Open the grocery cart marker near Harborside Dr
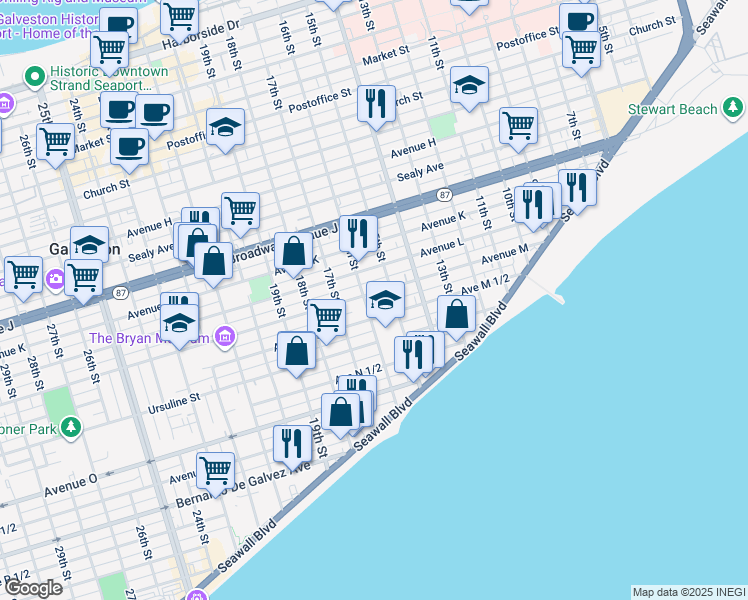The width and height of the screenshot is (748, 600). (x=179, y=15)
